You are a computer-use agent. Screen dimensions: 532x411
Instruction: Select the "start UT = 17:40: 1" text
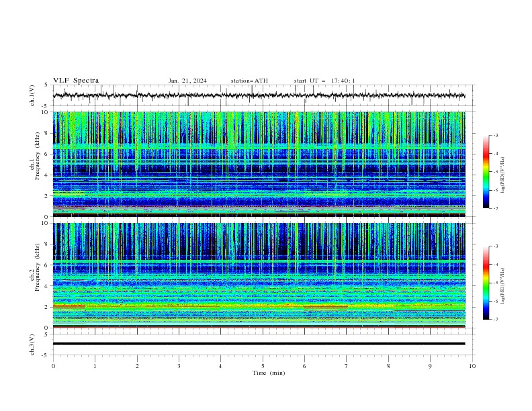point(324,81)
